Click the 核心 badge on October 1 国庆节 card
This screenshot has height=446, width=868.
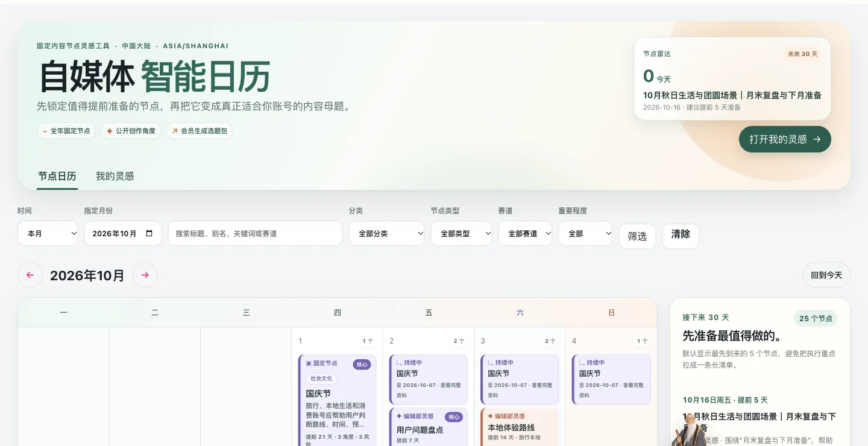pyautogui.click(x=362, y=365)
